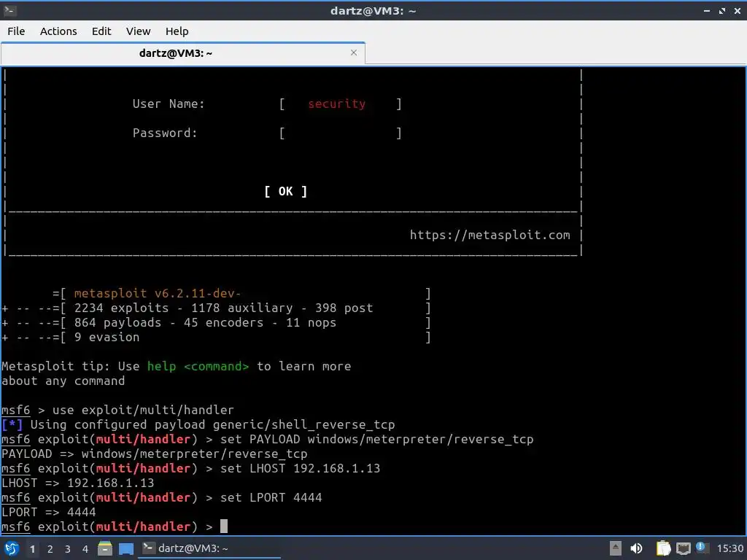747x560 pixels.
Task: Open the File menu
Action: pos(16,31)
